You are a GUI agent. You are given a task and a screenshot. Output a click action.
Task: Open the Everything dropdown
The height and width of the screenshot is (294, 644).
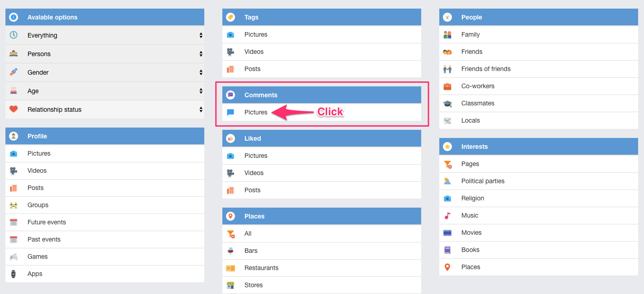pos(105,35)
